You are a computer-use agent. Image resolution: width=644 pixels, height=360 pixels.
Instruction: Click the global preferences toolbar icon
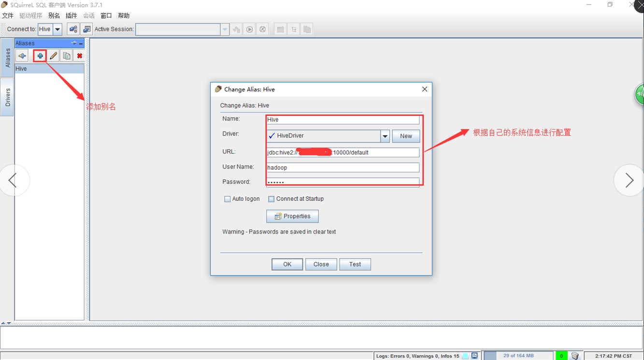click(x=73, y=29)
